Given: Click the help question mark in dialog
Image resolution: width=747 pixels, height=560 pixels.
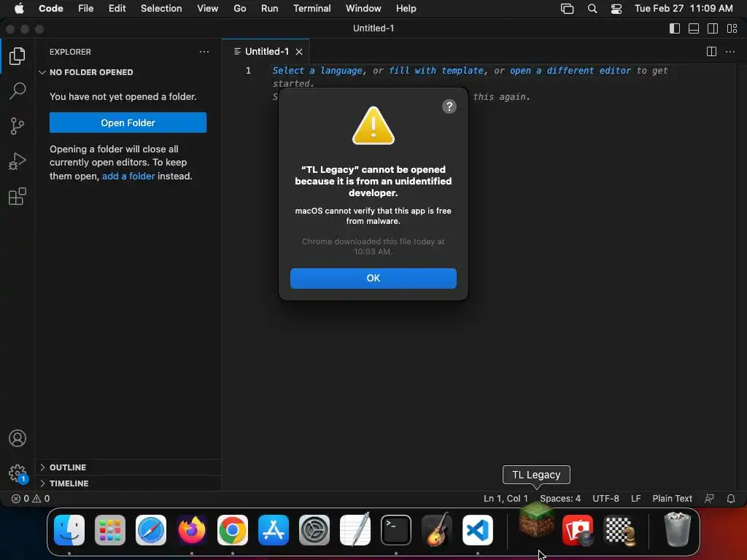Looking at the screenshot, I should click(x=449, y=106).
